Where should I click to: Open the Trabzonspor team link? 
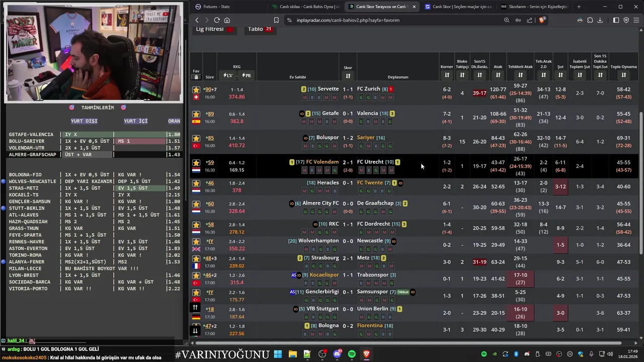tap(373, 275)
